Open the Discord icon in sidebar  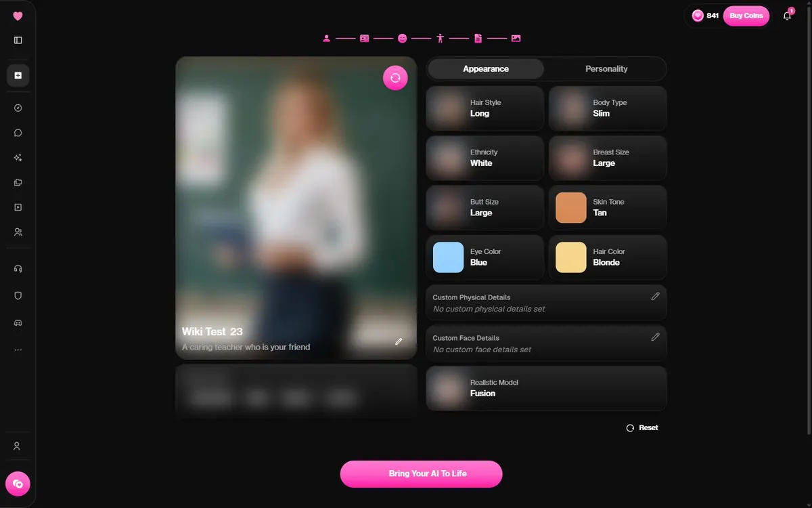[18, 323]
